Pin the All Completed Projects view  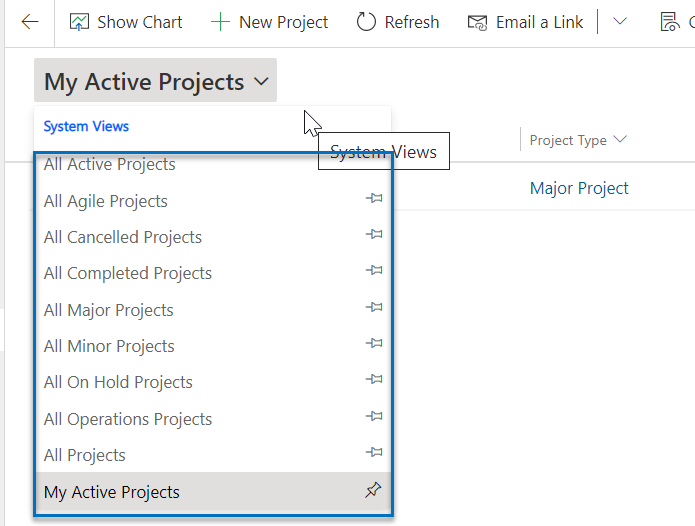pyautogui.click(x=374, y=270)
